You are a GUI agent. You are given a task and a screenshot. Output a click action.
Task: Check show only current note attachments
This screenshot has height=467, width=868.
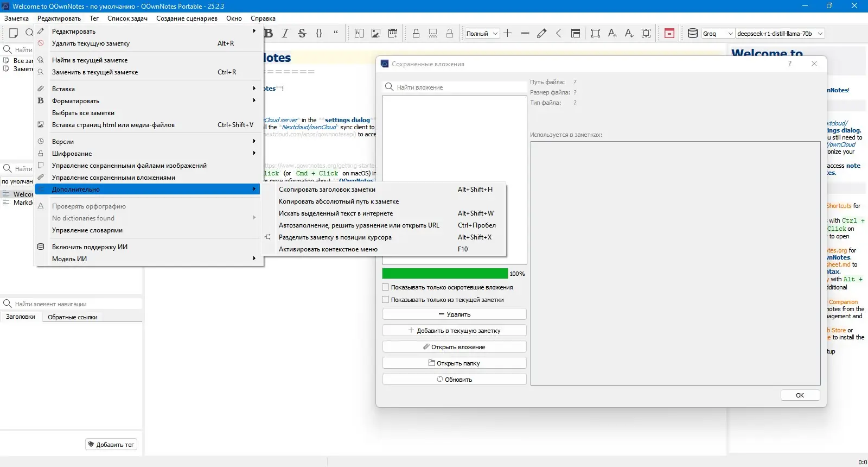386,300
